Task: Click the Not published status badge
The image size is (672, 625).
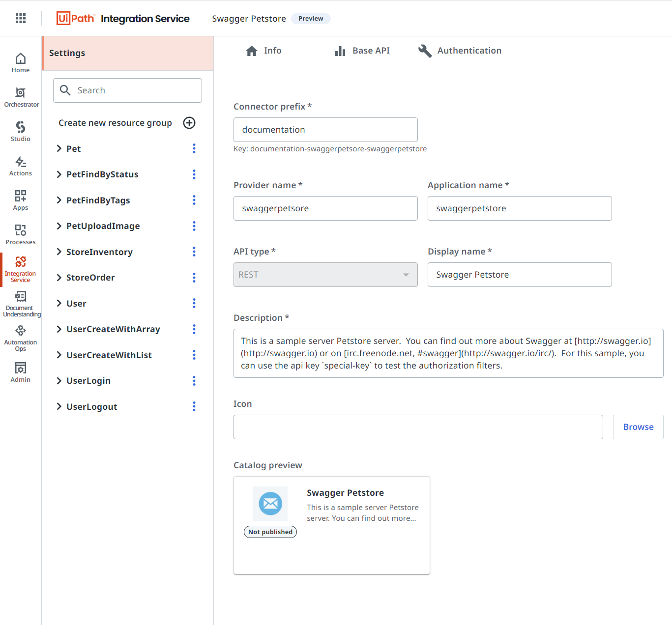Action: pyautogui.click(x=270, y=532)
